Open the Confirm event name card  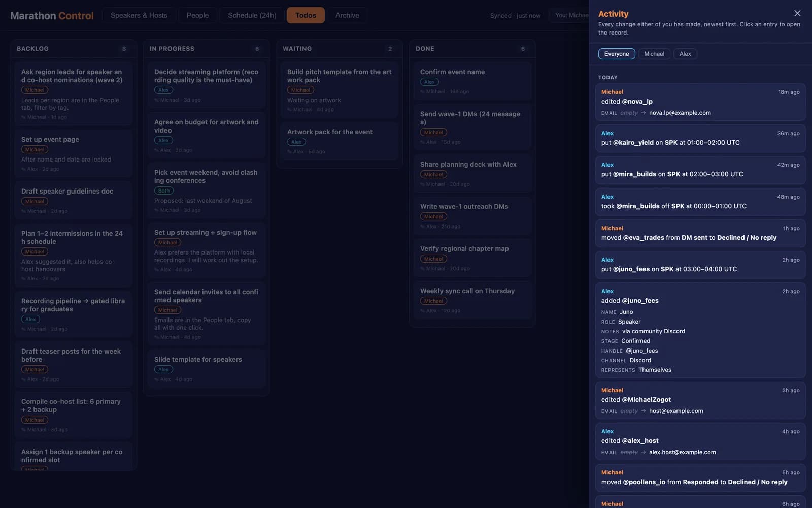(472, 81)
